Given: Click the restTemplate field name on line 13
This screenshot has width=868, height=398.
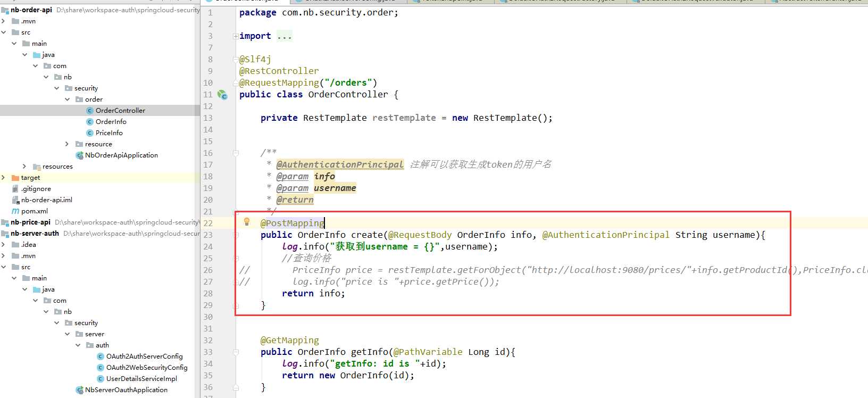Looking at the screenshot, I should (x=404, y=118).
